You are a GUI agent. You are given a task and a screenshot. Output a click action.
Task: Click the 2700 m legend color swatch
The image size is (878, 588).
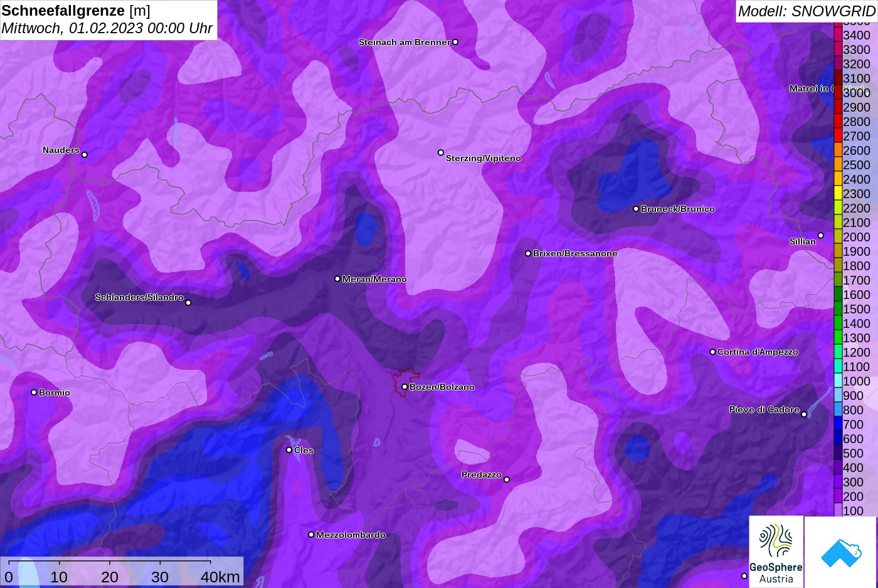click(838, 135)
